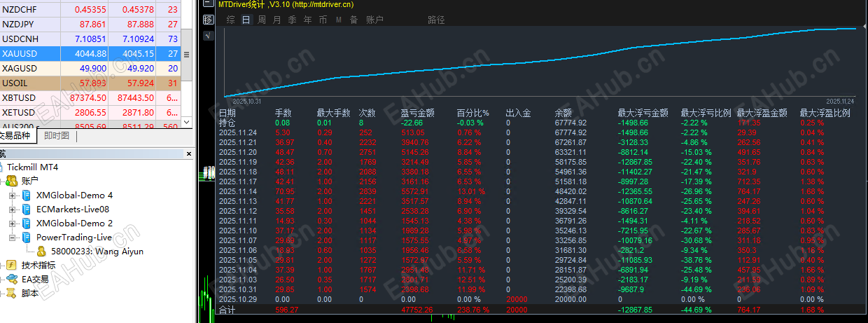Click the Market Watch scrollbar thumb
This screenshot has width=868, height=323.
[186, 54]
